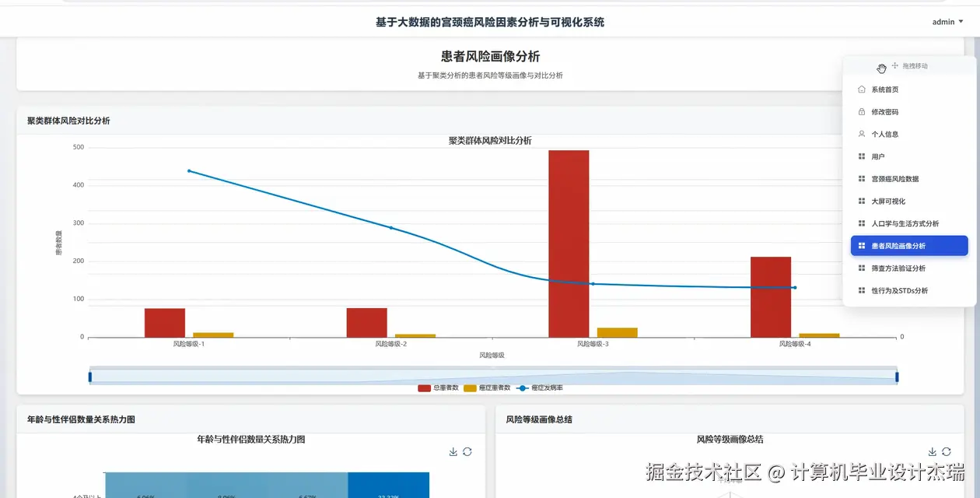This screenshot has height=498, width=980.
Task: Toggle the 总患者数 legend series
Action: [x=438, y=388]
